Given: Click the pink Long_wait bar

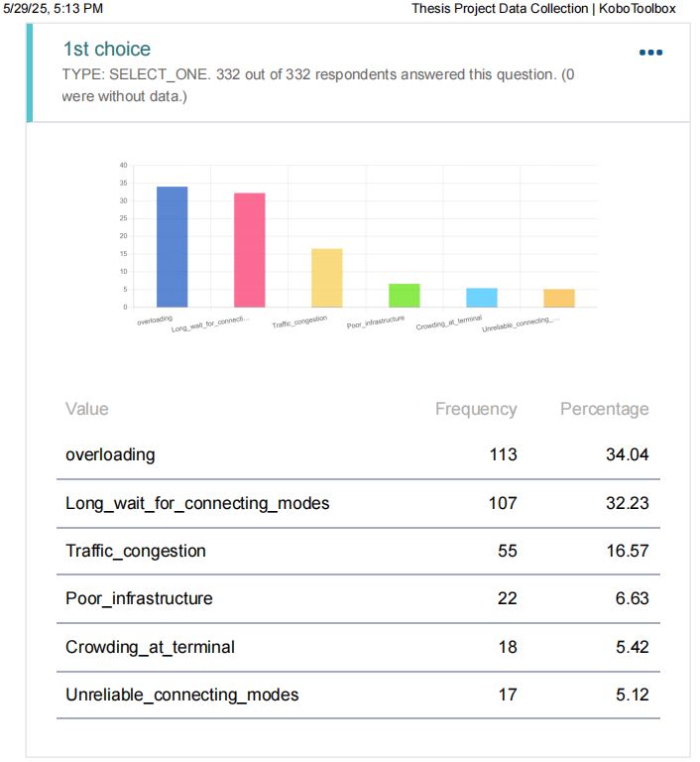Looking at the screenshot, I should pyautogui.click(x=249, y=250).
